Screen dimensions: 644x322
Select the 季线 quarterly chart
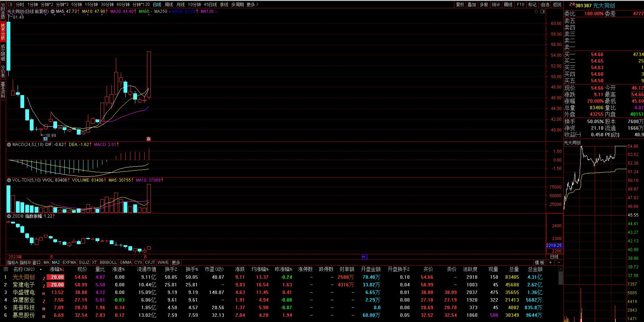[224, 4]
